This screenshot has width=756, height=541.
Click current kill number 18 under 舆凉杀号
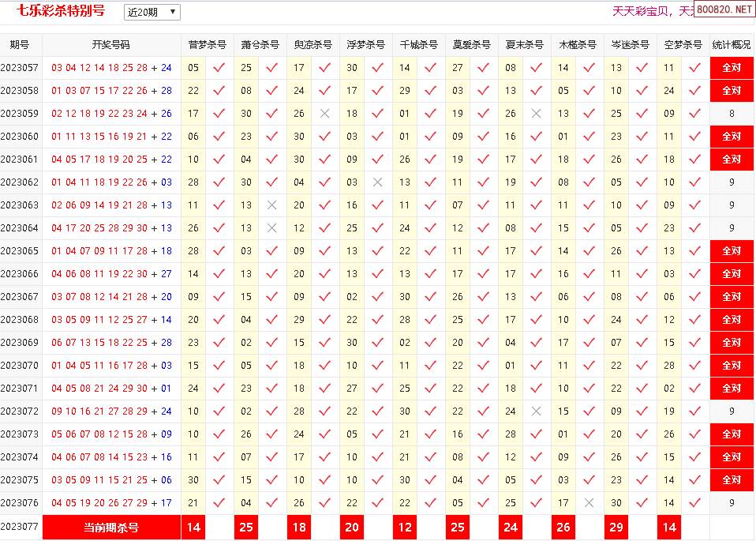299,527
